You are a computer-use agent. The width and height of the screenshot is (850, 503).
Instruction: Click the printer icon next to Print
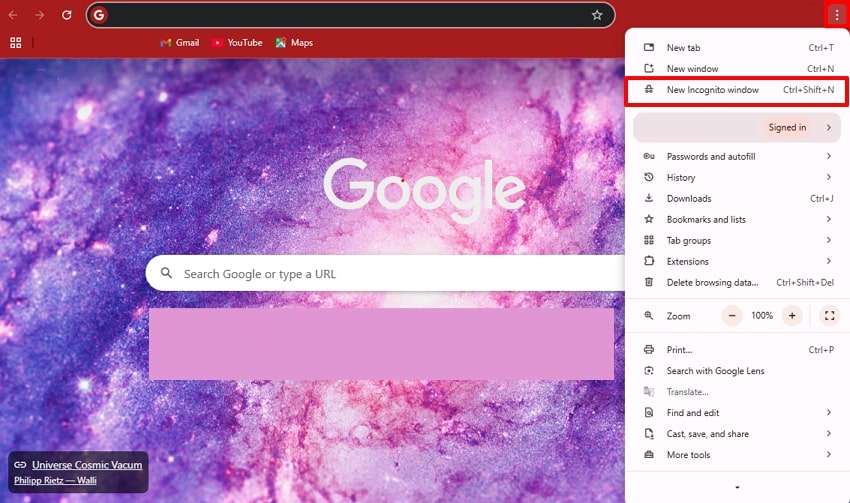click(x=648, y=350)
